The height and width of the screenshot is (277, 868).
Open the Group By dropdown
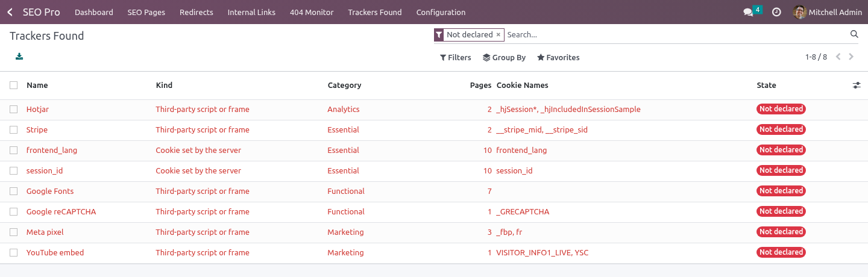(x=504, y=58)
